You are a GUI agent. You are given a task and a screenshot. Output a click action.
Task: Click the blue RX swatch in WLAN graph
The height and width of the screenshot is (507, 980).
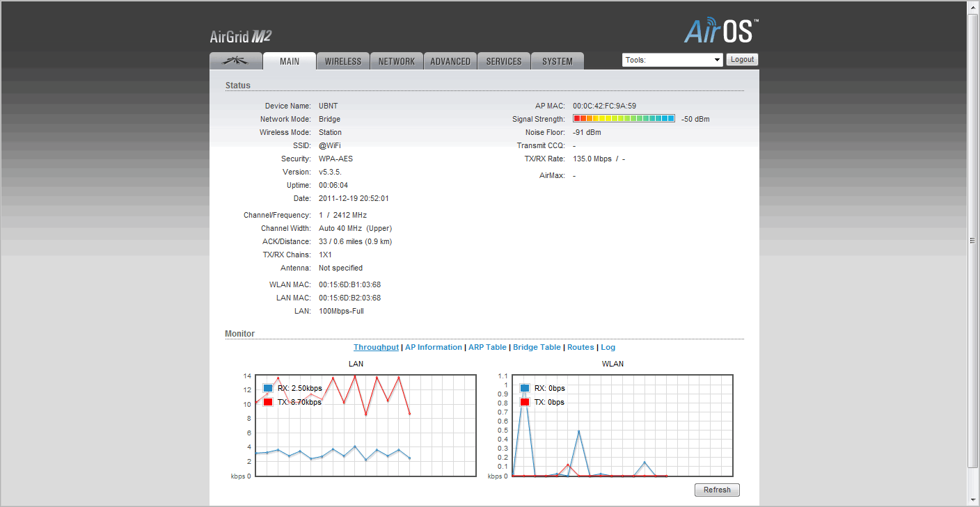[x=525, y=388]
